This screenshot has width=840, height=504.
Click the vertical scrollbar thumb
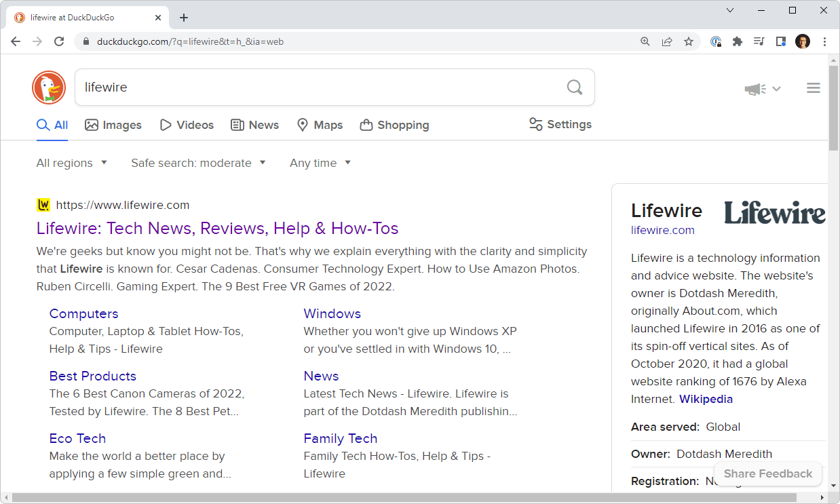click(x=834, y=109)
